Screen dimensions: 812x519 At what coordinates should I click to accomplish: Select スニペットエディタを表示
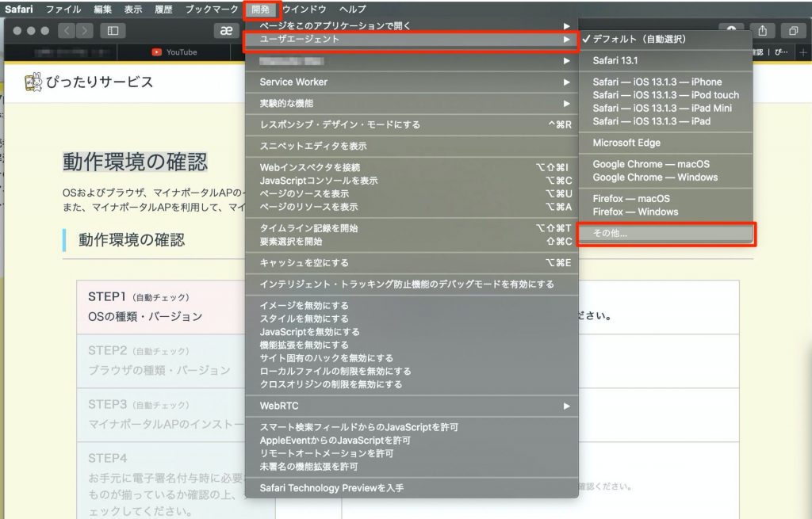coord(412,146)
